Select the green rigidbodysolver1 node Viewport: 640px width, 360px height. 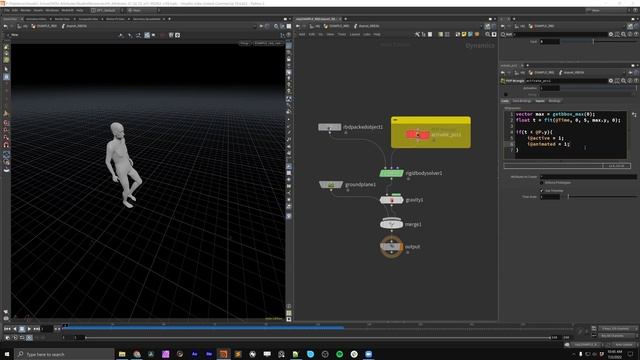[x=391, y=173]
